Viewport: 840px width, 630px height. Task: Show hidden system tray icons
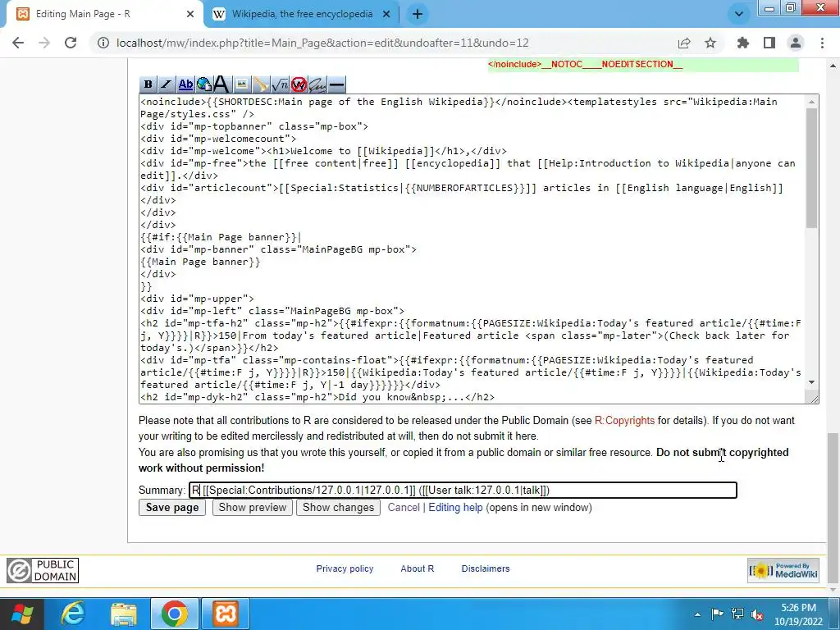click(x=697, y=615)
